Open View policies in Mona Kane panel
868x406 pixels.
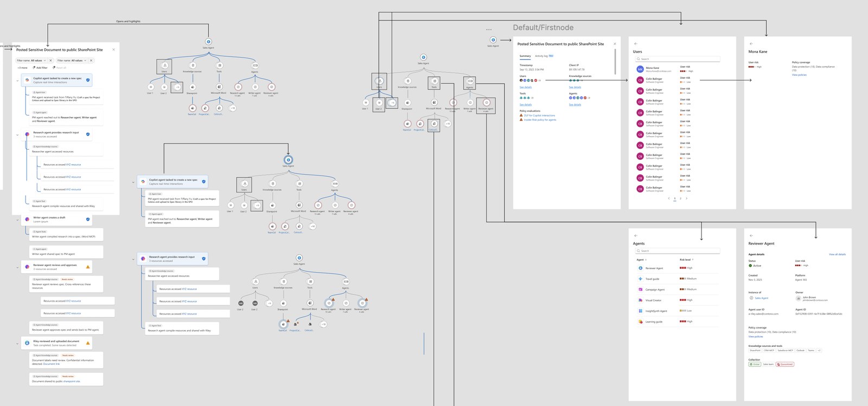pos(799,75)
